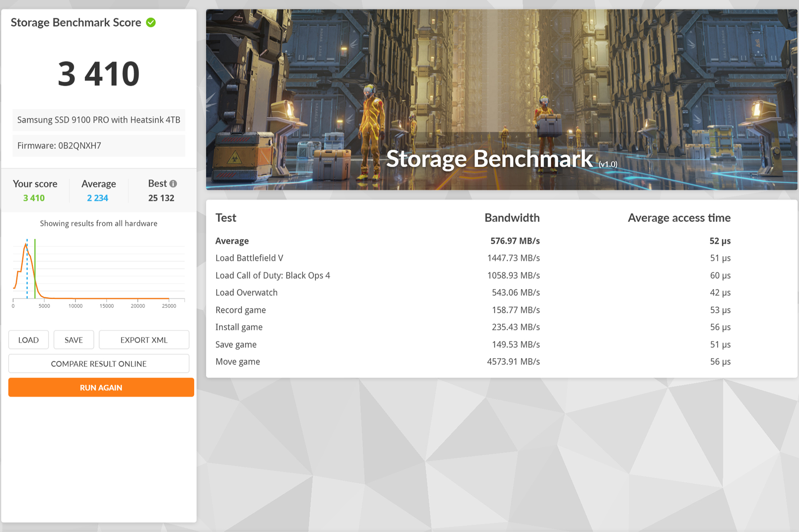Click the Storage Benchmark banner image
This screenshot has height=532, width=799.
[x=501, y=99]
